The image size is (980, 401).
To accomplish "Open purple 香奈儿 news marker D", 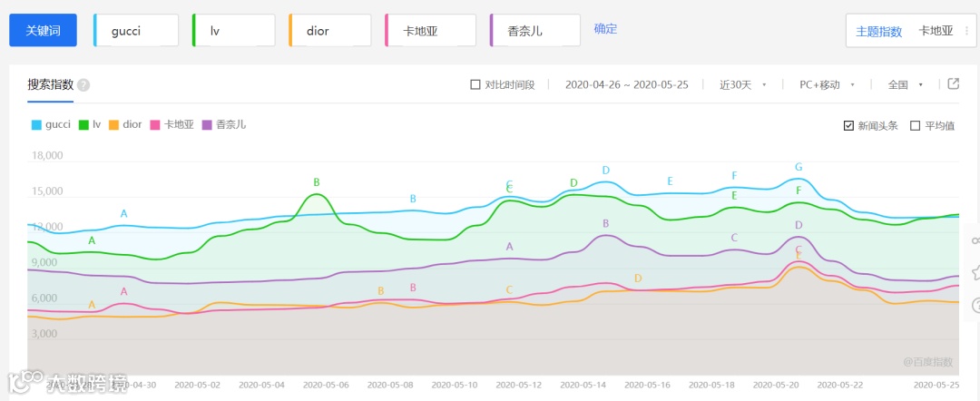I will click(x=799, y=225).
